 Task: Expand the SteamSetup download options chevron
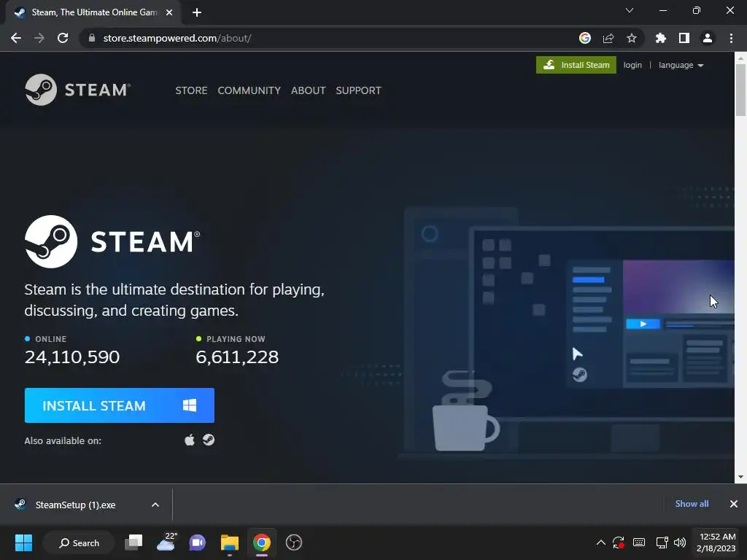(x=155, y=505)
